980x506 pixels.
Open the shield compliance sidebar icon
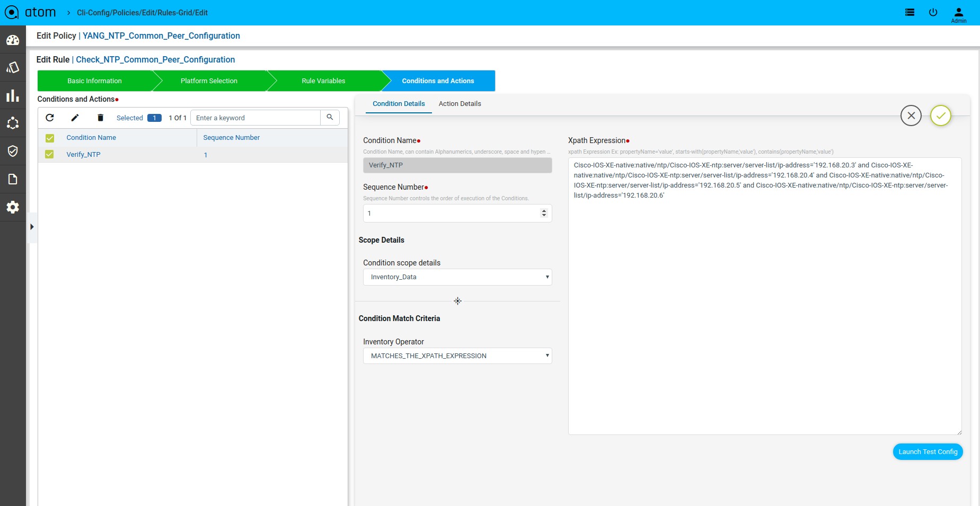coord(13,151)
